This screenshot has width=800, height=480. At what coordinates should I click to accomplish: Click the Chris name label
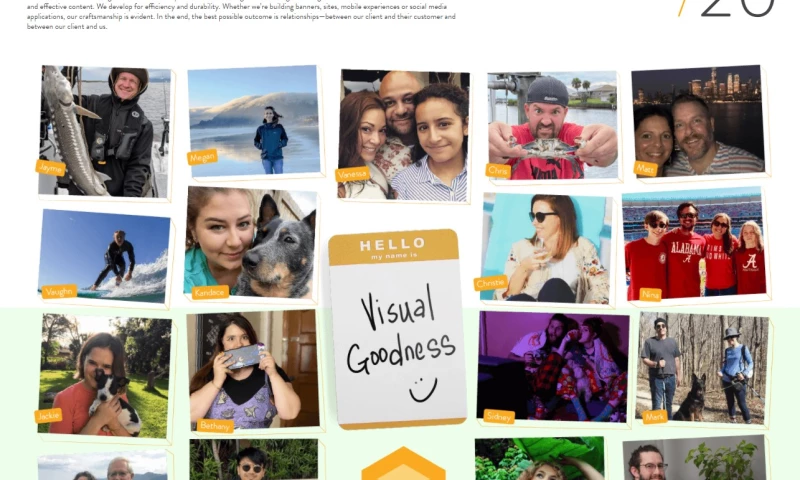pos(498,170)
